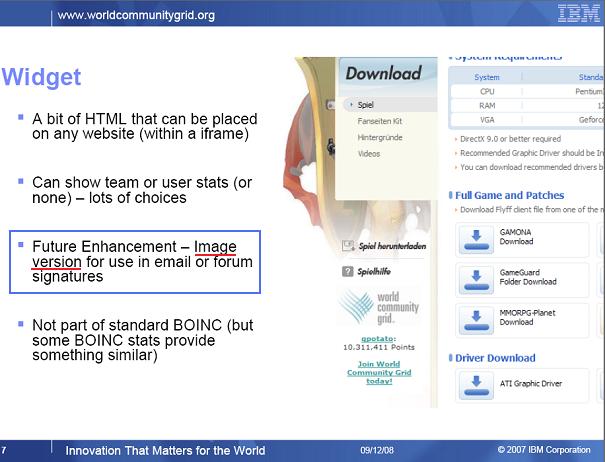Click the Spiel herunterladen link text
This screenshot has height=462, width=605.
tap(392, 246)
